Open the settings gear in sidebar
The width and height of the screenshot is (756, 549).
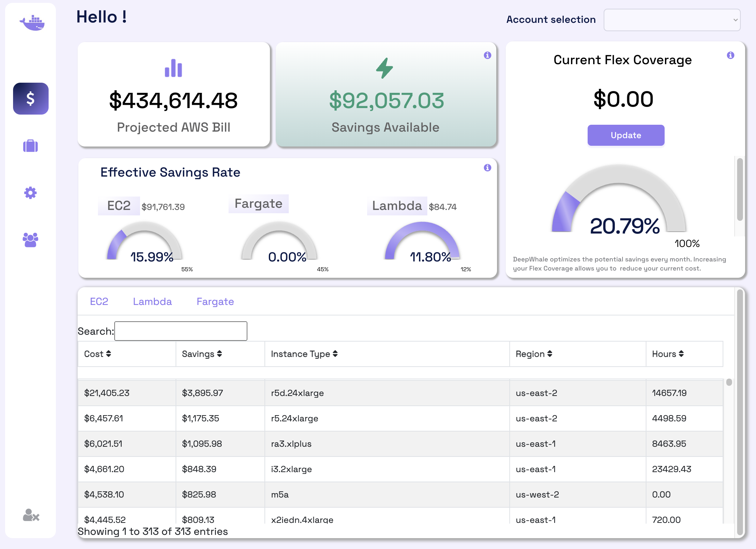point(30,193)
